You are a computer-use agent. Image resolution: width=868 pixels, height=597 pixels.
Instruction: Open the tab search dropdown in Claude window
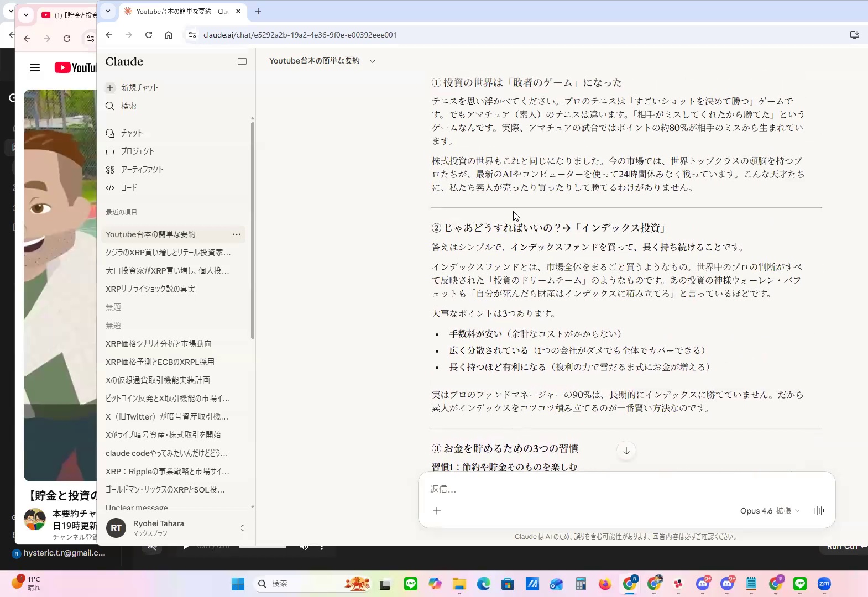108,11
